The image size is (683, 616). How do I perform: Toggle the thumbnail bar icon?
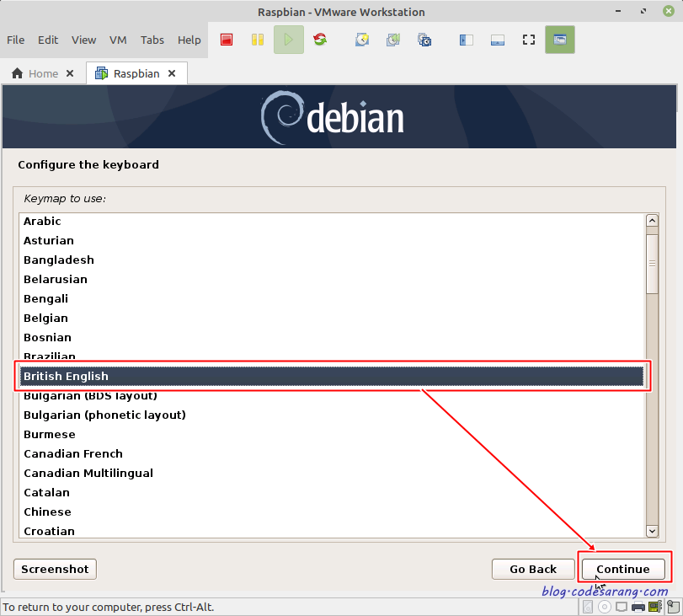[x=498, y=40]
